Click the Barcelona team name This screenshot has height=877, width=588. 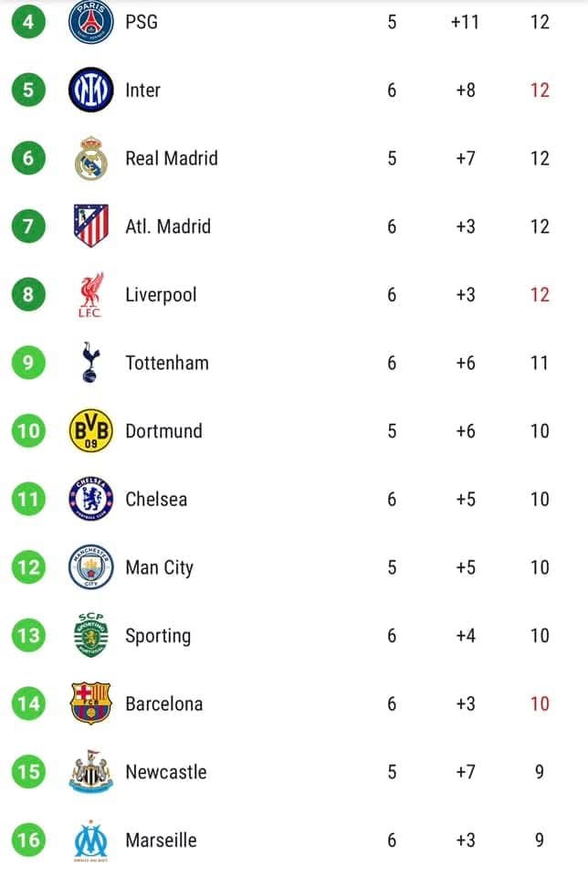tap(164, 703)
